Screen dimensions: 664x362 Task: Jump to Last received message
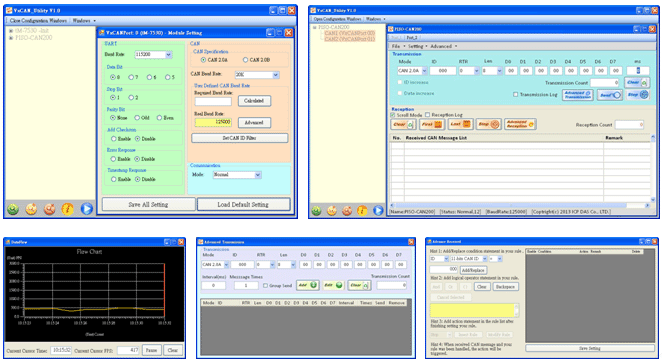pyautogui.click(x=460, y=124)
